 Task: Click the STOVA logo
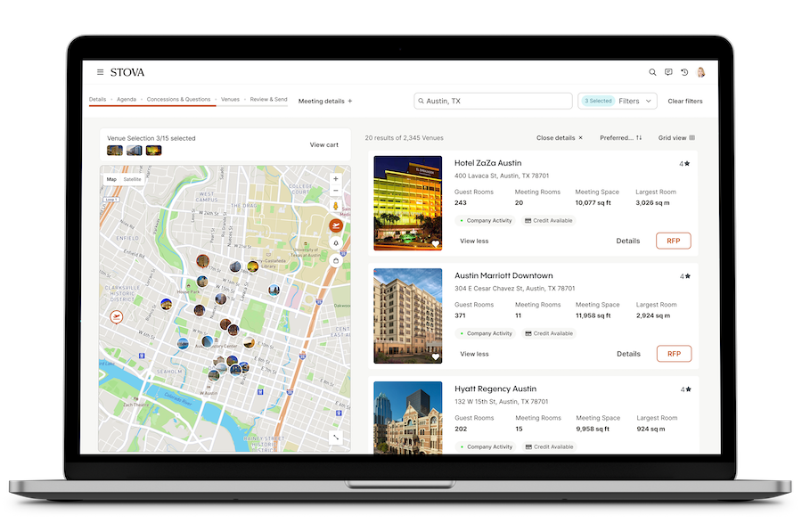[127, 72]
